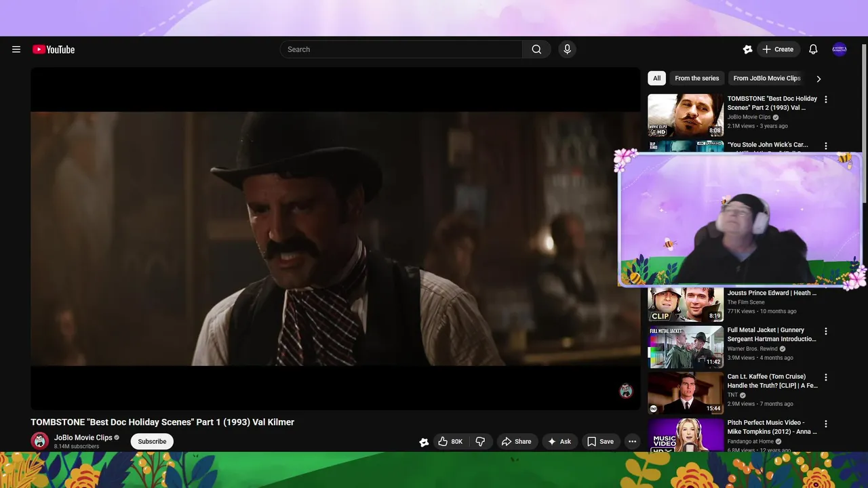Go to YouTube home via logo

point(54,49)
